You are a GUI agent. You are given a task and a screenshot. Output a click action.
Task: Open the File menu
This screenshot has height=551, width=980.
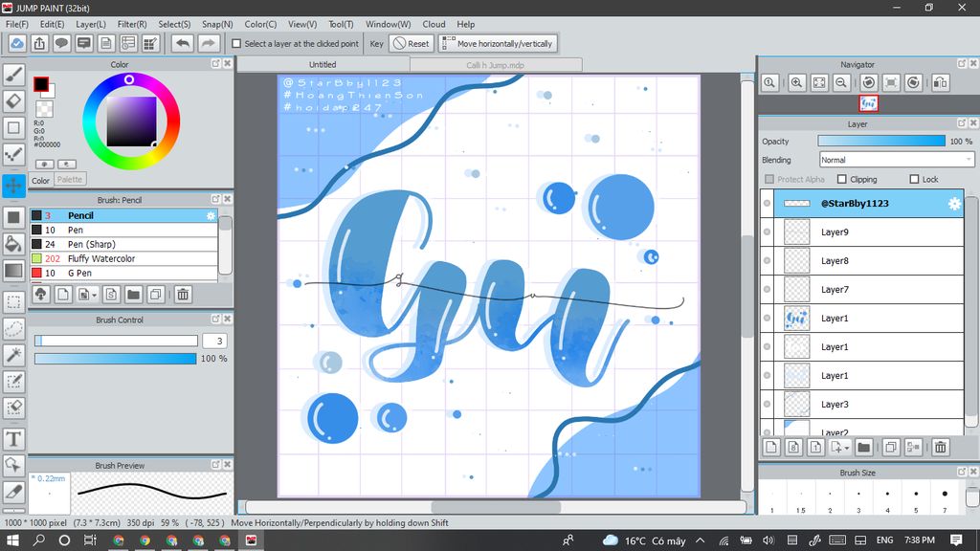tap(17, 24)
